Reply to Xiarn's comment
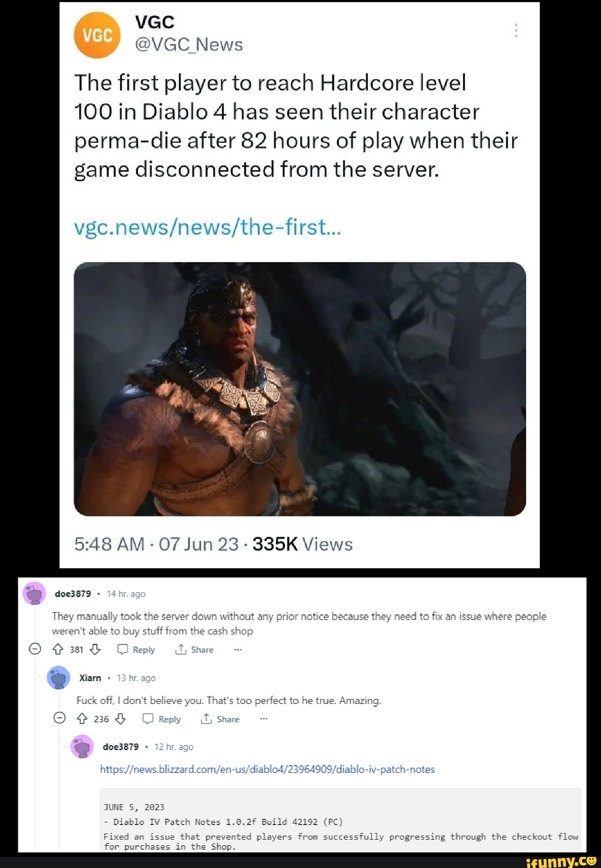This screenshot has width=601, height=868. point(162,719)
